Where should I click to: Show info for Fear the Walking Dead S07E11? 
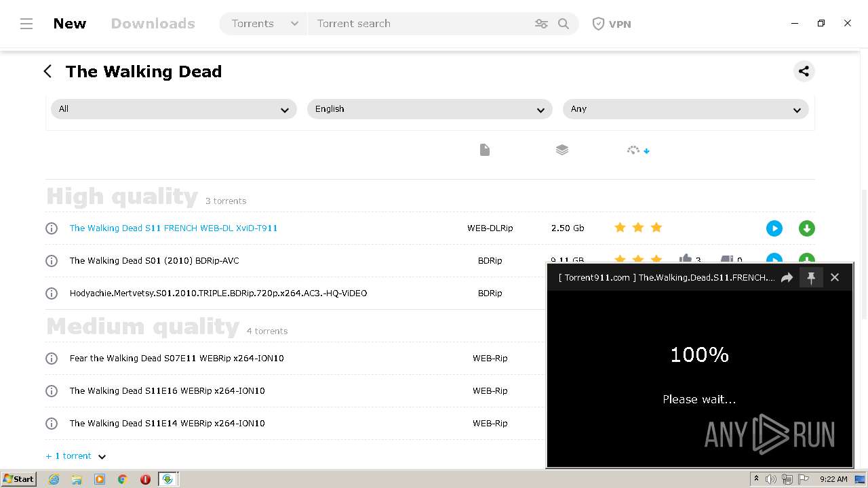pyautogui.click(x=52, y=359)
